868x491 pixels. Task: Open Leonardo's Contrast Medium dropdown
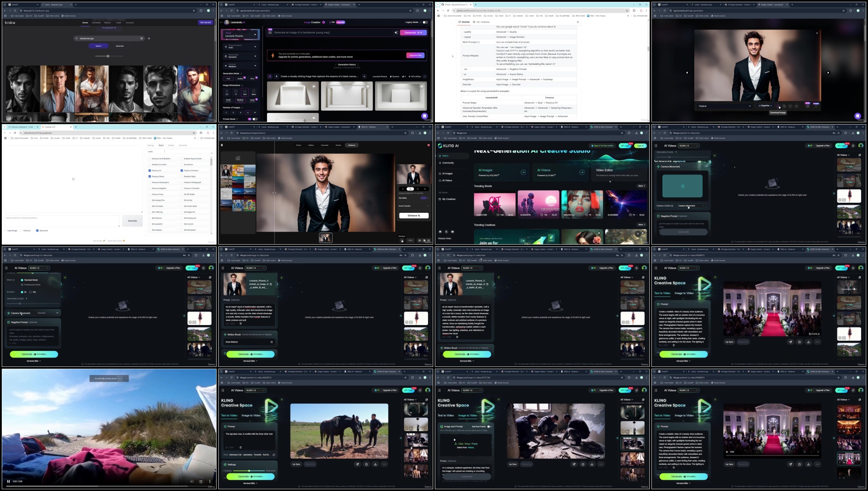241,65
